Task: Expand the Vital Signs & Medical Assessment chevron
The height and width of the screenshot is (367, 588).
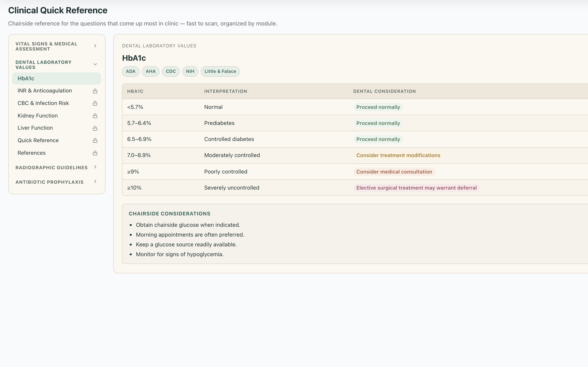Action: (95, 46)
